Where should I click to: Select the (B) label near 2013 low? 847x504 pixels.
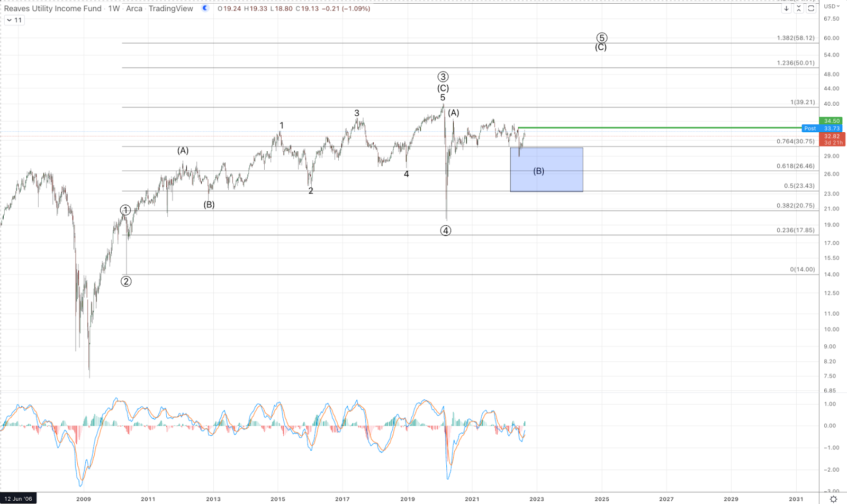click(209, 205)
